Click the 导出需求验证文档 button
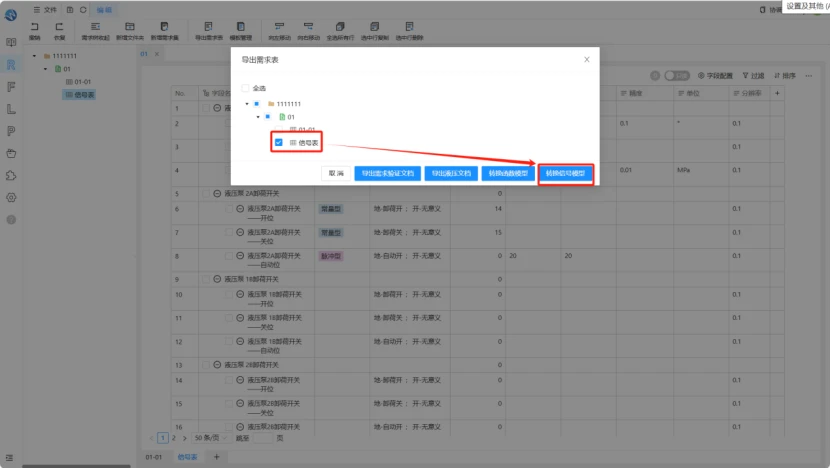831x468 pixels. (x=387, y=173)
